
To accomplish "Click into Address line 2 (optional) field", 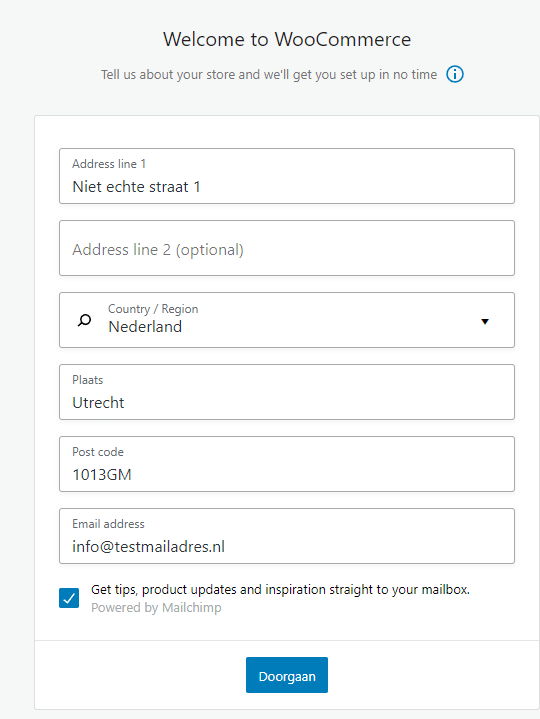I will click(x=287, y=248).
